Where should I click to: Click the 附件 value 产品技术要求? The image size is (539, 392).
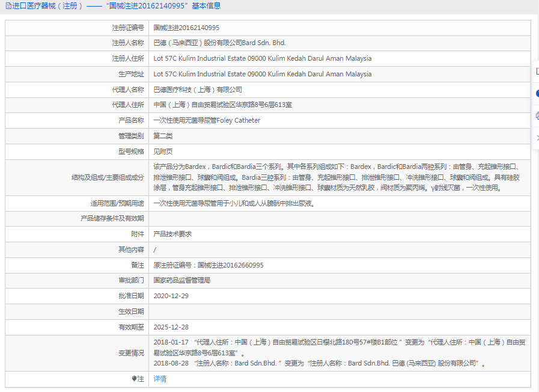coord(172,234)
